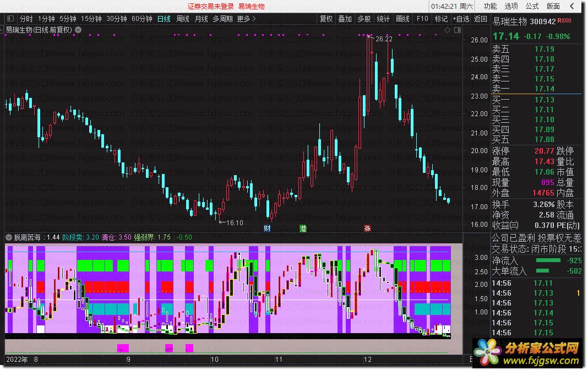Viewport: 588px width, 370px height.
Task: Click the current price 17.14
Action: click(x=506, y=36)
